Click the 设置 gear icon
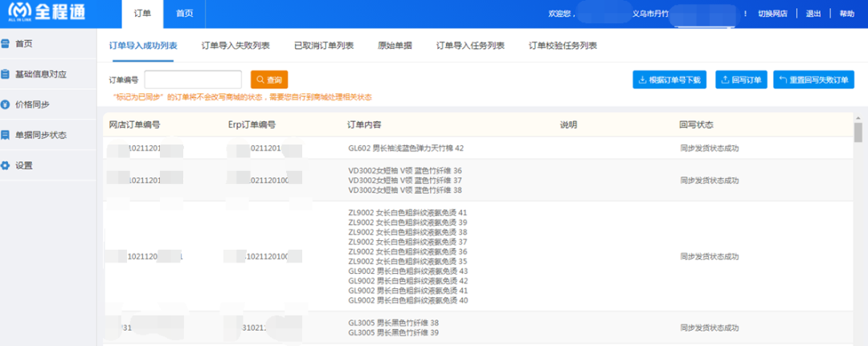 tap(6, 165)
